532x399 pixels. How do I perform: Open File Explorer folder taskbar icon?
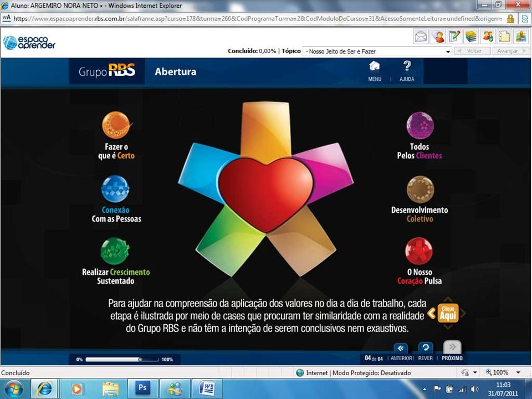[110, 389]
